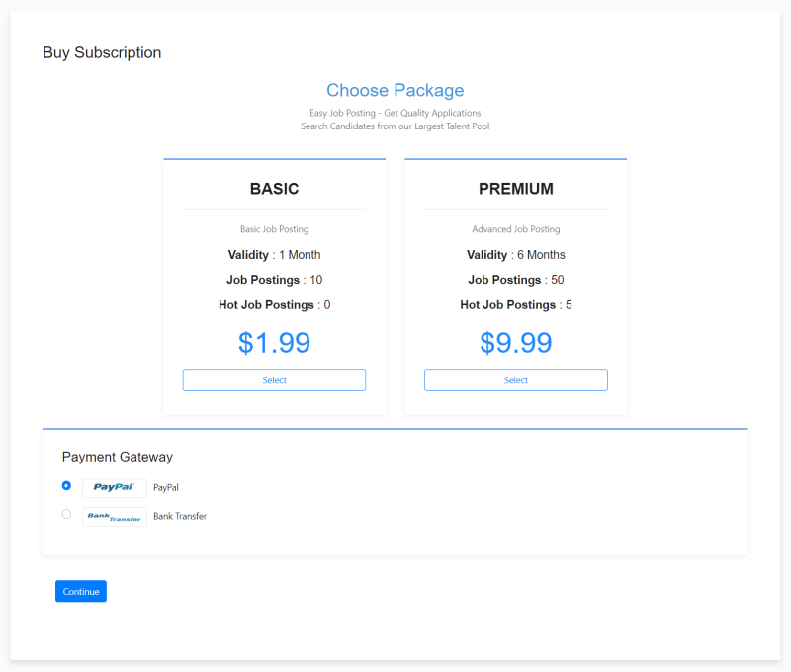The image size is (791, 672).
Task: Click the Bank Transfer logo image
Action: tap(115, 516)
